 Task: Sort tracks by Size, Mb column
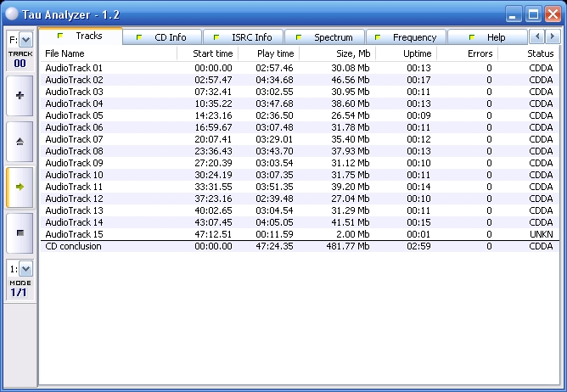tap(335, 53)
